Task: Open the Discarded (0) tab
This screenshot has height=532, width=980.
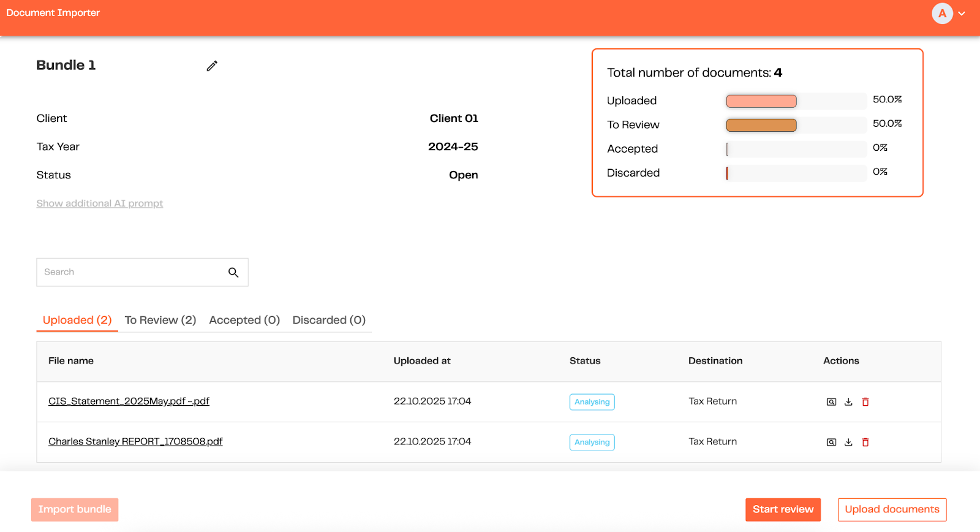Action: [329, 320]
